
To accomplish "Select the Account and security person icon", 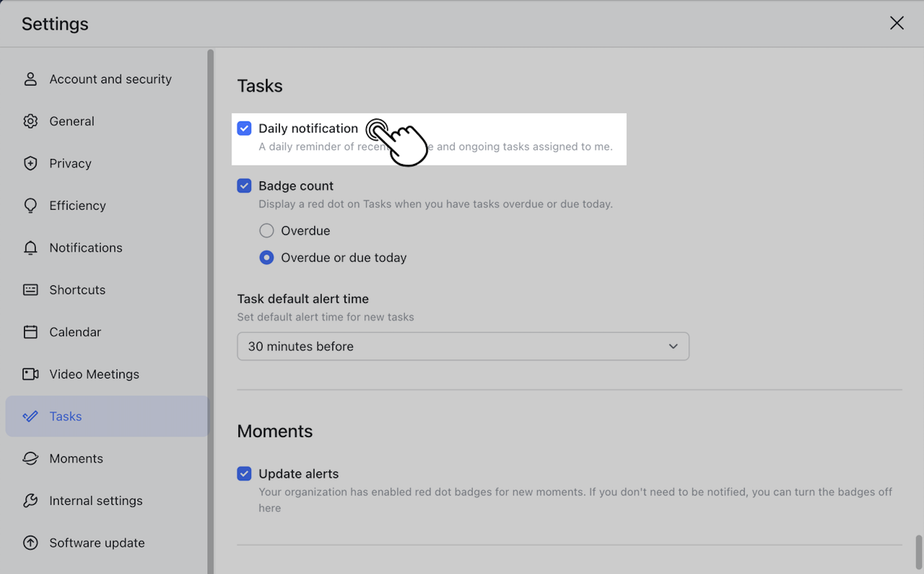I will coord(30,79).
